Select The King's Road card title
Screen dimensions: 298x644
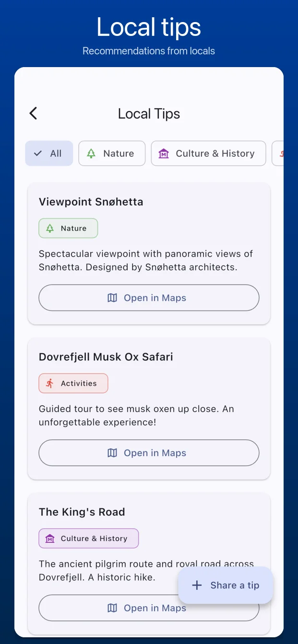coord(82,512)
